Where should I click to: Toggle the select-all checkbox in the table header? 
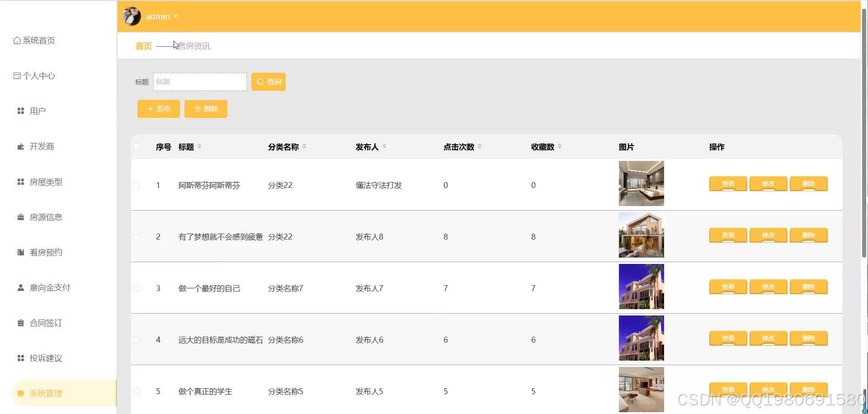pos(137,146)
